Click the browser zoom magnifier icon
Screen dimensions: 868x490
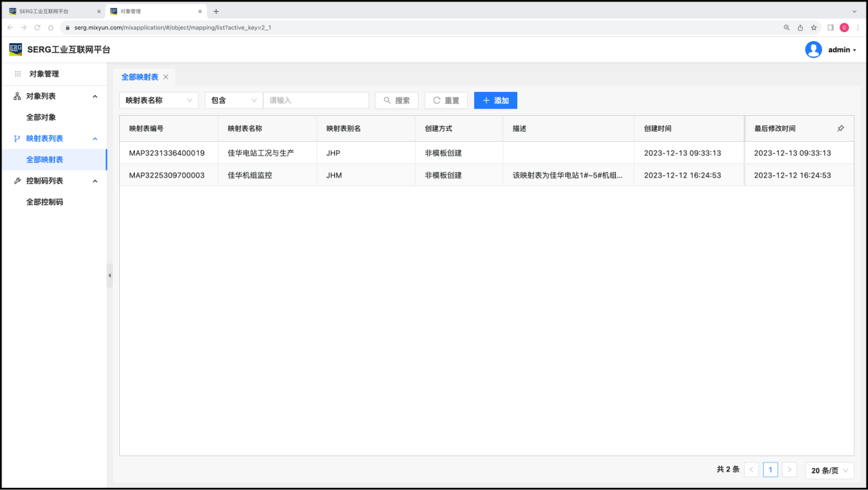pyautogui.click(x=786, y=27)
